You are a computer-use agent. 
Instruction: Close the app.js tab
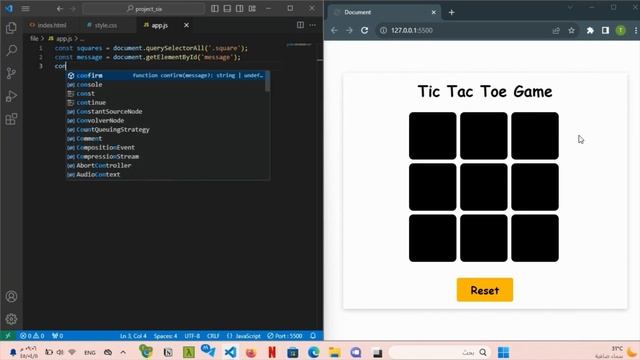tap(186, 25)
